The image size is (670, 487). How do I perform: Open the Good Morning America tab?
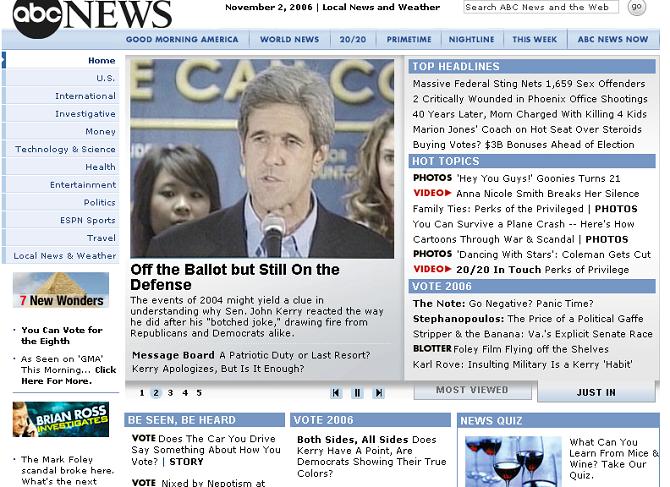pyautogui.click(x=182, y=39)
